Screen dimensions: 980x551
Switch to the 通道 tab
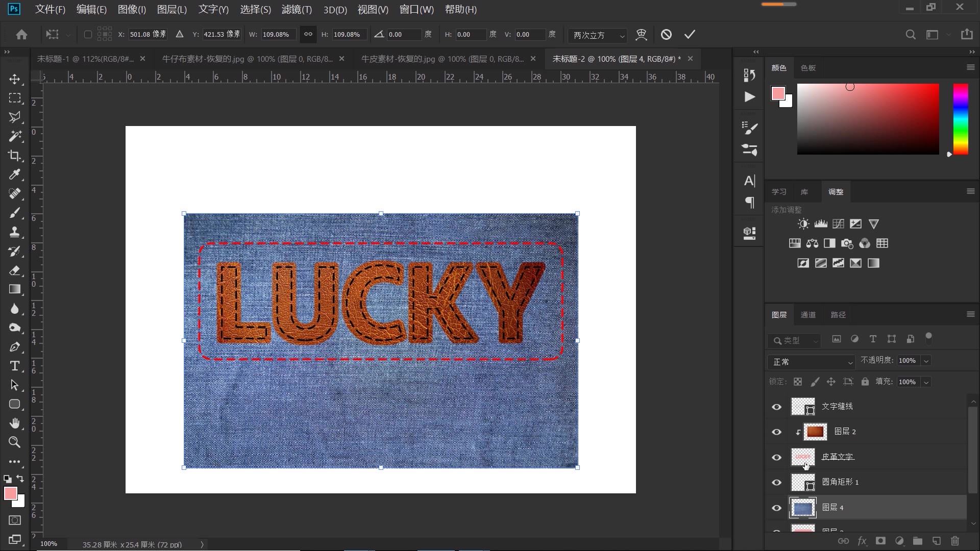[808, 315]
